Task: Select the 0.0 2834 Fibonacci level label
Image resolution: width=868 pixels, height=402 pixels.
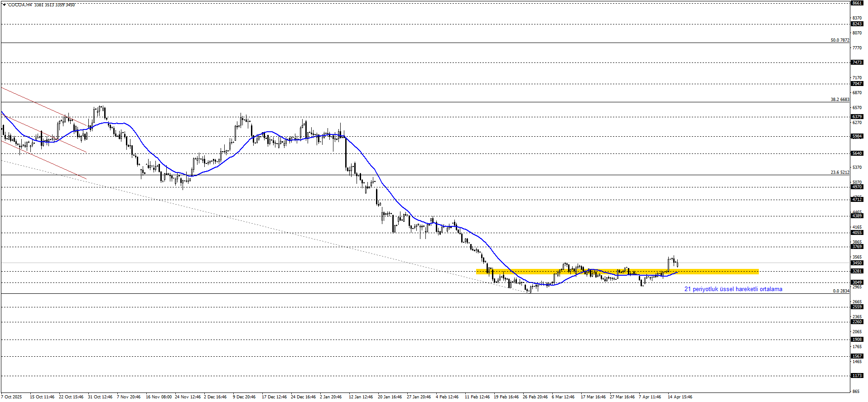Action: (x=841, y=291)
